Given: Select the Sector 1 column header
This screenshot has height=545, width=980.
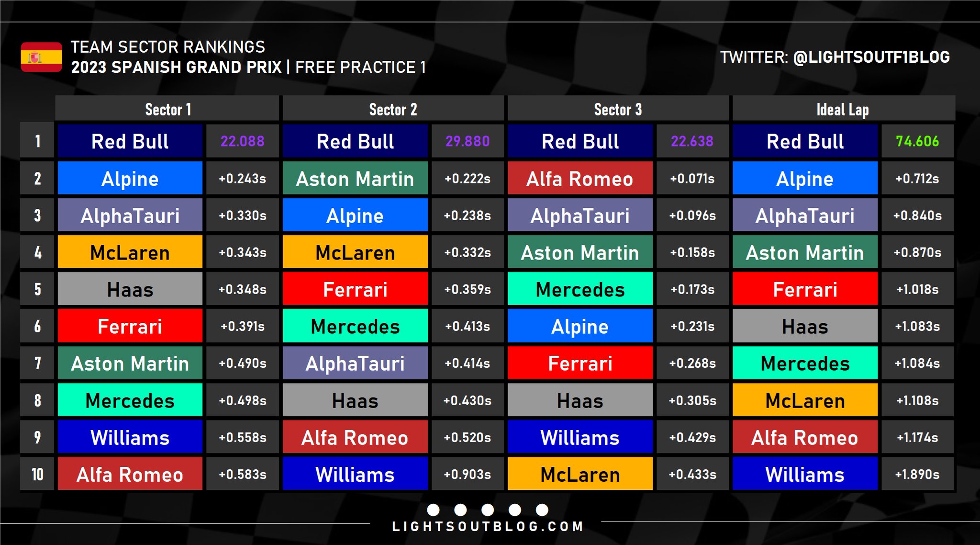Looking at the screenshot, I should 167,109.
